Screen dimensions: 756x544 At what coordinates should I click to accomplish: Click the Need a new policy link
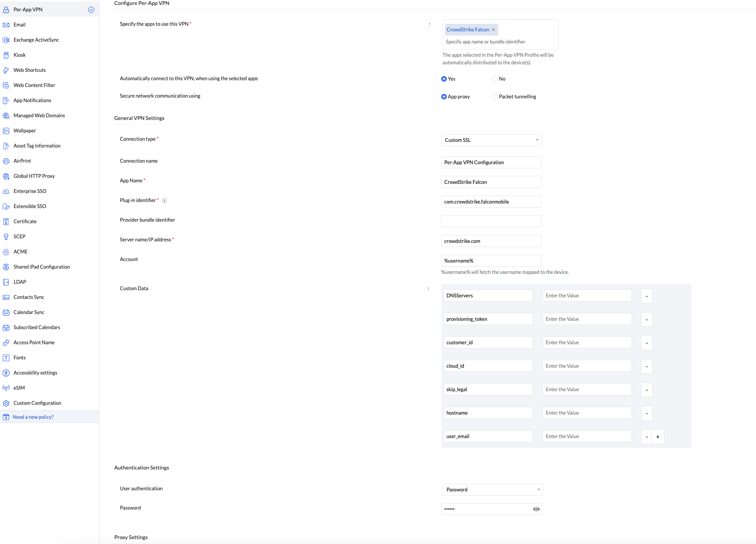point(33,417)
